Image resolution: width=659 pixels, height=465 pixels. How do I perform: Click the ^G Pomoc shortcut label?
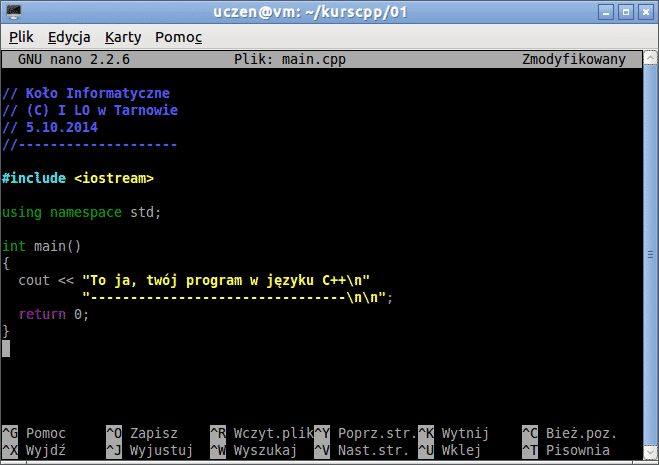[35, 433]
